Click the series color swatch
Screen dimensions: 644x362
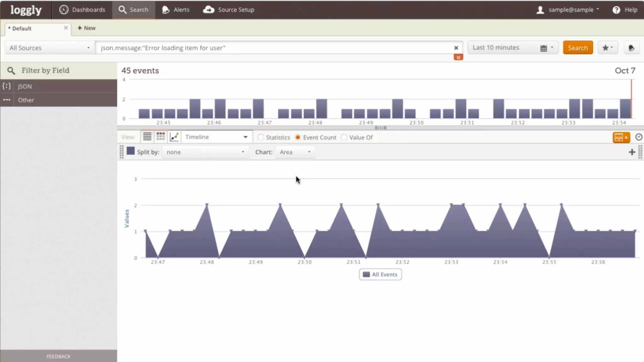tap(130, 151)
